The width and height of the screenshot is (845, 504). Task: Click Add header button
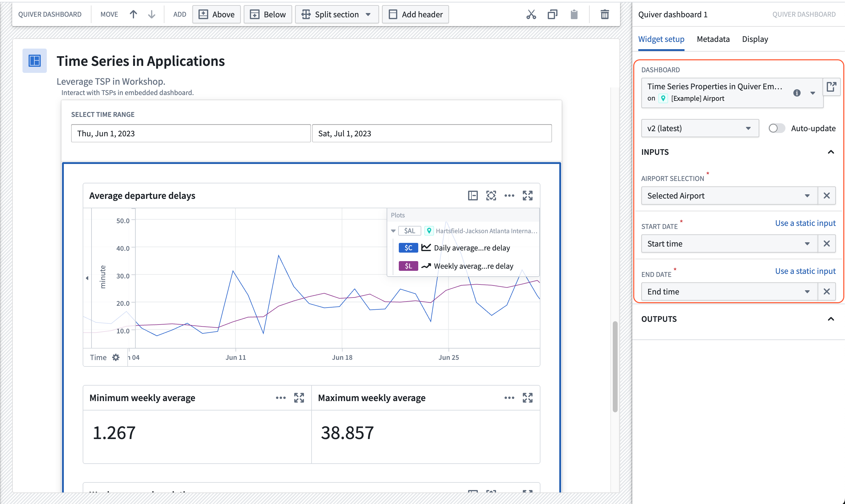pyautogui.click(x=415, y=14)
